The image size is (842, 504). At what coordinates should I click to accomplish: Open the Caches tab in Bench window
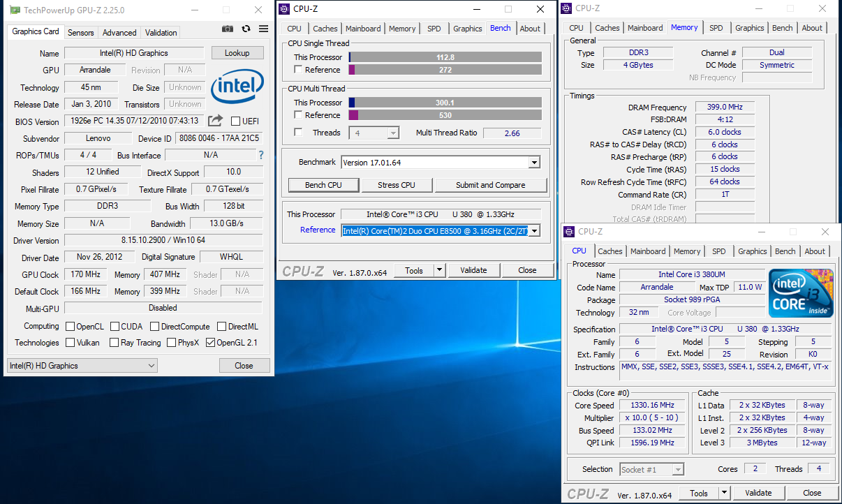click(x=325, y=29)
